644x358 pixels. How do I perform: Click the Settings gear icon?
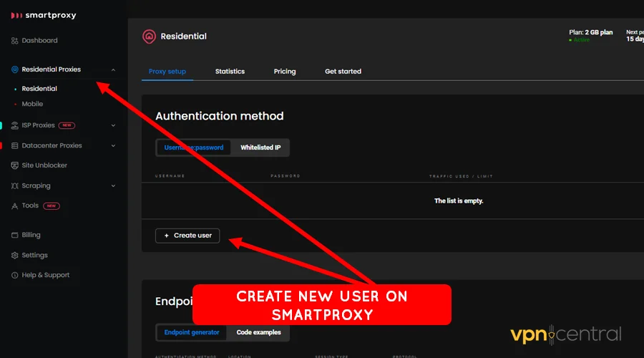[15, 255]
